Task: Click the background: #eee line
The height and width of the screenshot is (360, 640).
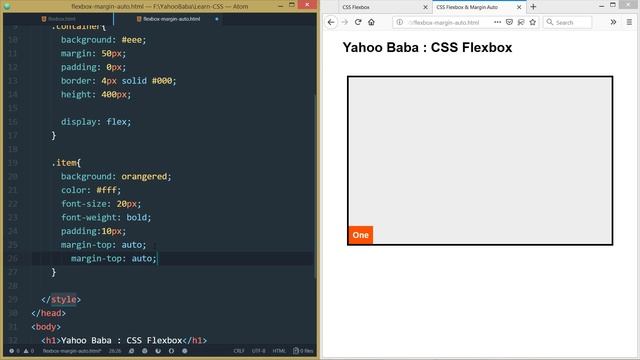Action: click(x=103, y=40)
